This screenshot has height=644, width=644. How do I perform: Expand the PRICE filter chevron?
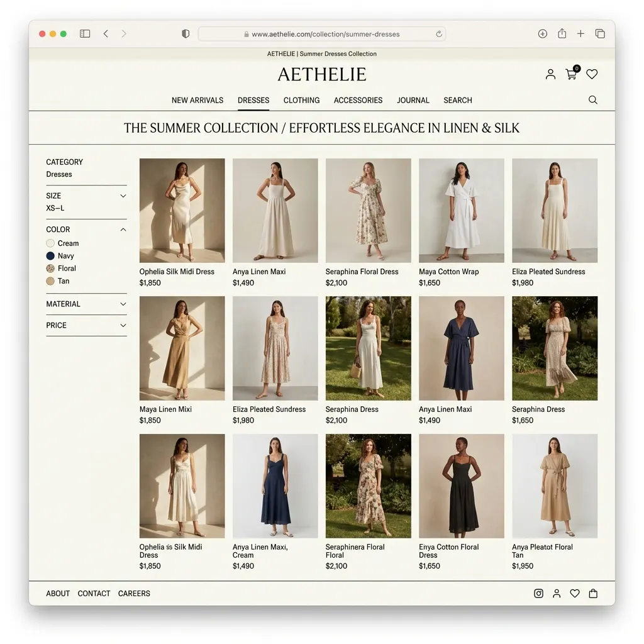click(x=123, y=325)
